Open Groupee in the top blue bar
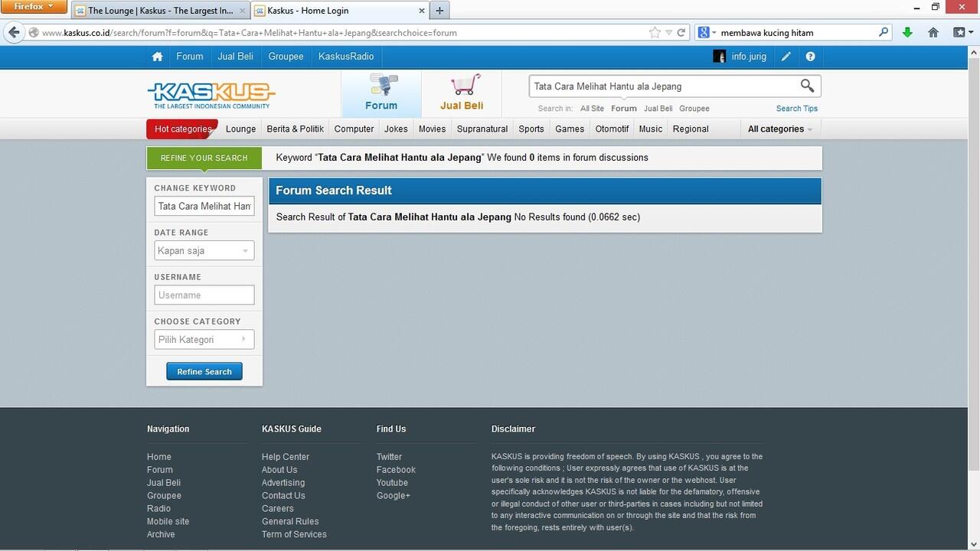The width and height of the screenshot is (980, 551). 286,57
